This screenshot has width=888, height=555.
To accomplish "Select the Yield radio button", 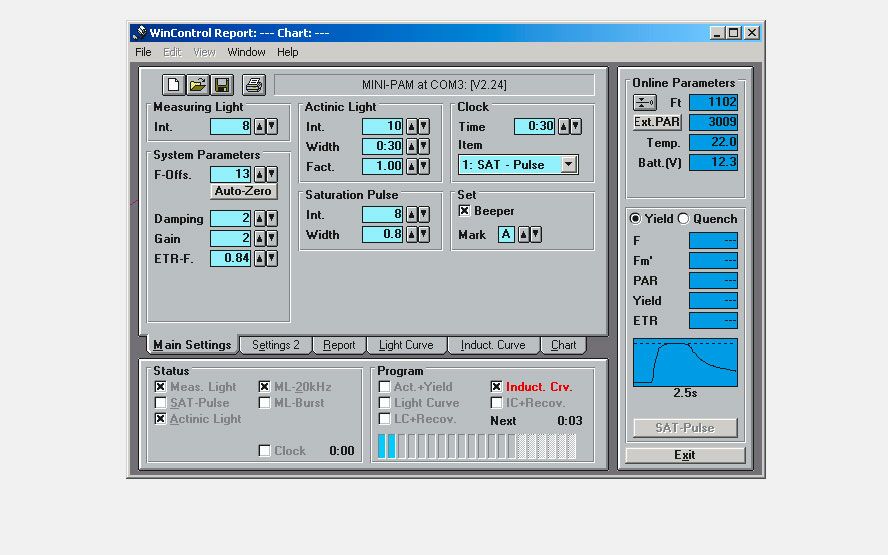I will point(635,219).
